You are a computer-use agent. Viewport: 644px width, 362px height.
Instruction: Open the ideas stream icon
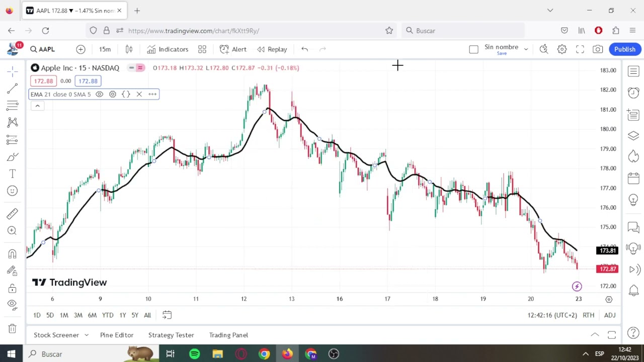(633, 248)
